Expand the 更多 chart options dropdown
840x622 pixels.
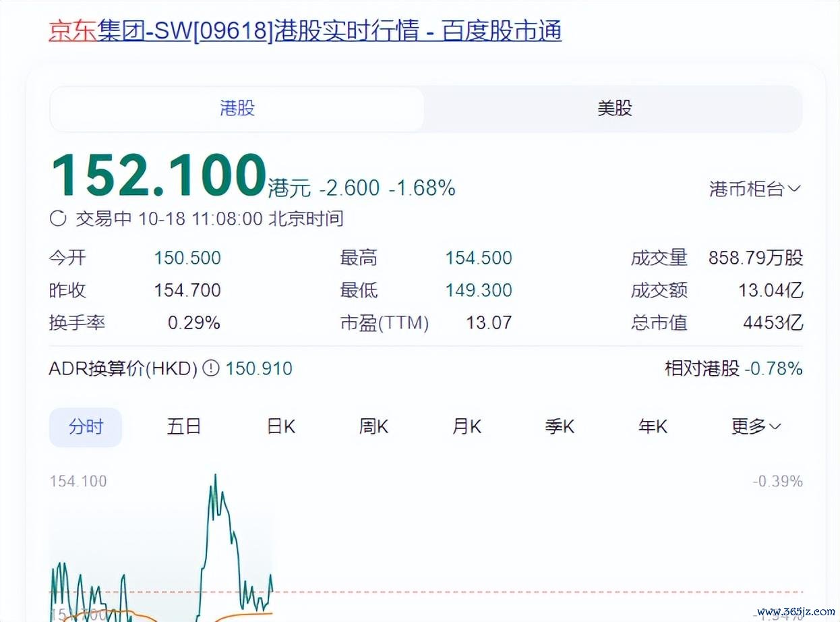(756, 426)
